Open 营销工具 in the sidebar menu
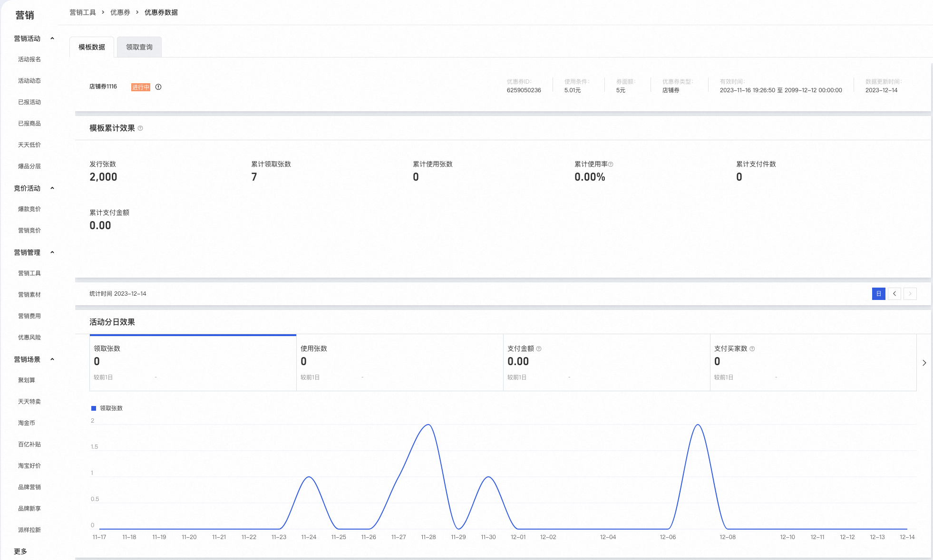933x560 pixels. (x=29, y=273)
